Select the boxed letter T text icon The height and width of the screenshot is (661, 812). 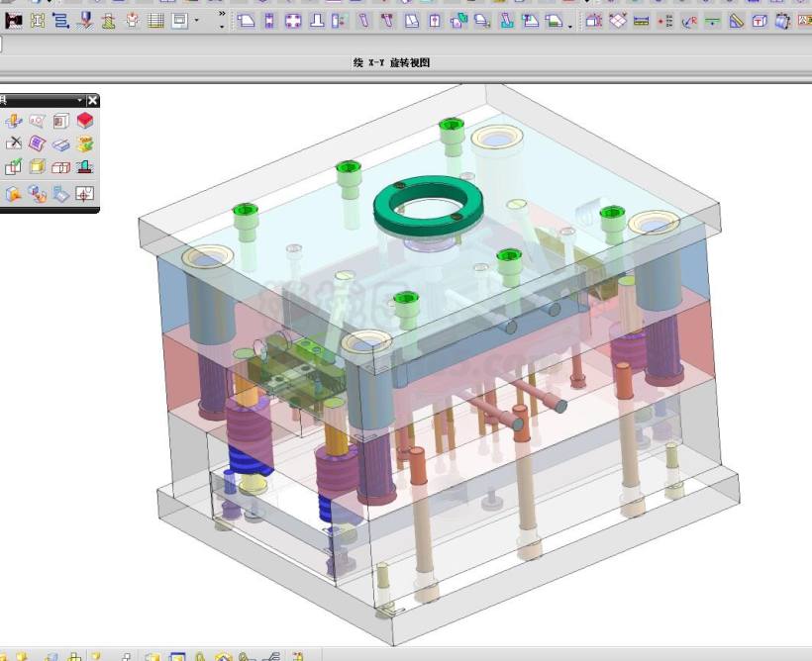(760, 21)
